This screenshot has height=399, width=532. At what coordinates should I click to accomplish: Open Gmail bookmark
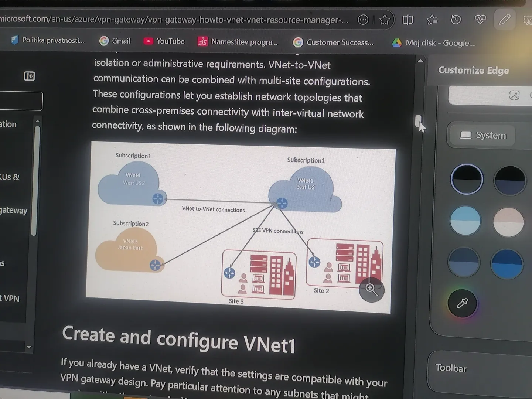point(115,41)
